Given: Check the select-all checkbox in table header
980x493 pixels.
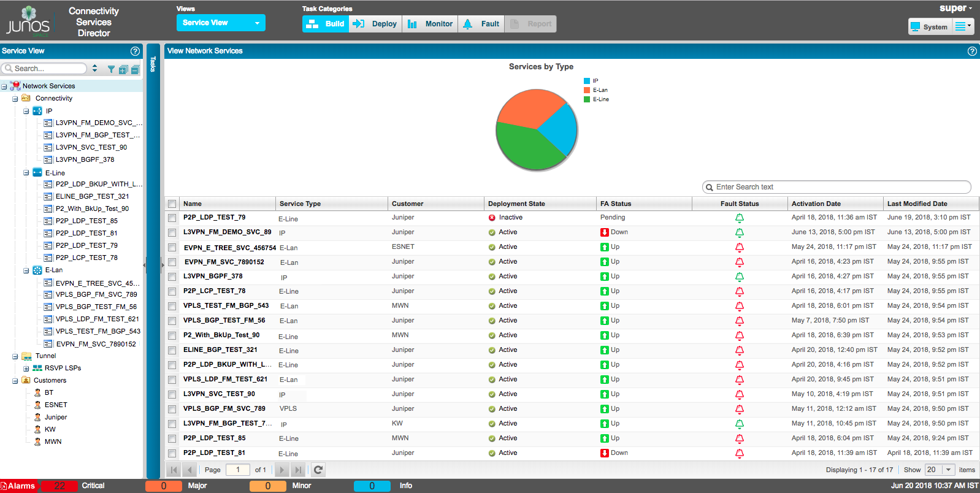Looking at the screenshot, I should click(172, 204).
